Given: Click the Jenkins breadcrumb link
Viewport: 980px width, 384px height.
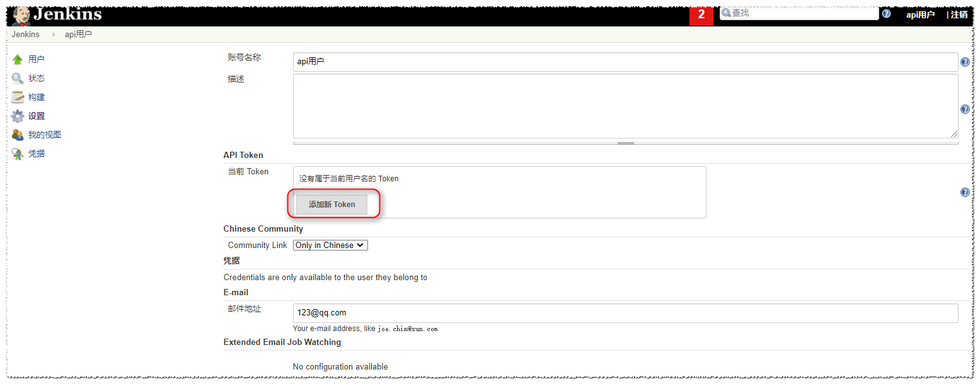Looking at the screenshot, I should (x=25, y=35).
